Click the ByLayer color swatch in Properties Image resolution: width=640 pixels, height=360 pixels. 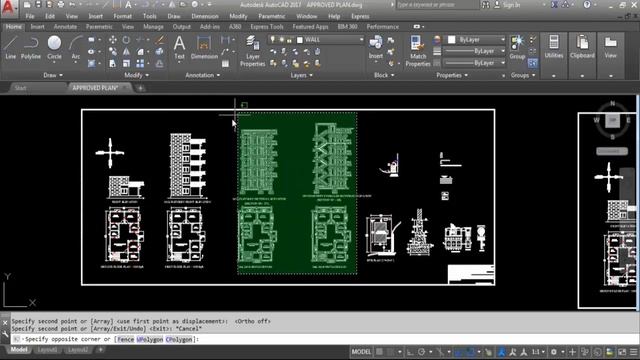point(451,40)
